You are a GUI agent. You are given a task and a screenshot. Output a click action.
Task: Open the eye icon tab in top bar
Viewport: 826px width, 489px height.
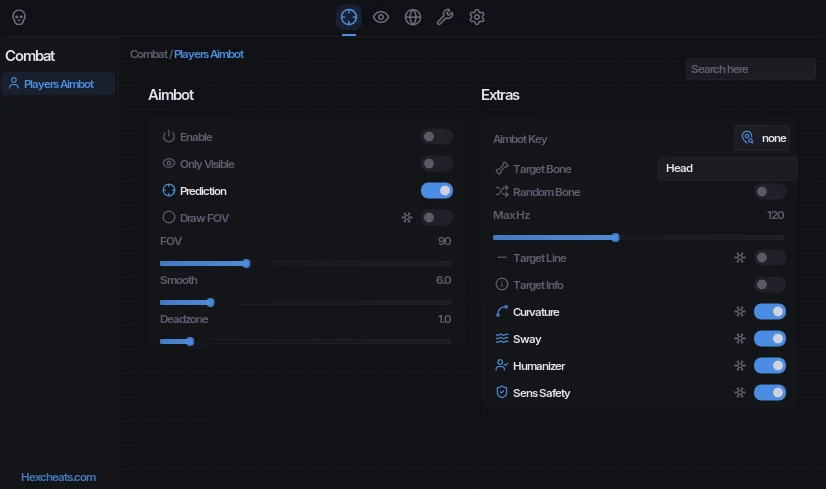pyautogui.click(x=381, y=17)
